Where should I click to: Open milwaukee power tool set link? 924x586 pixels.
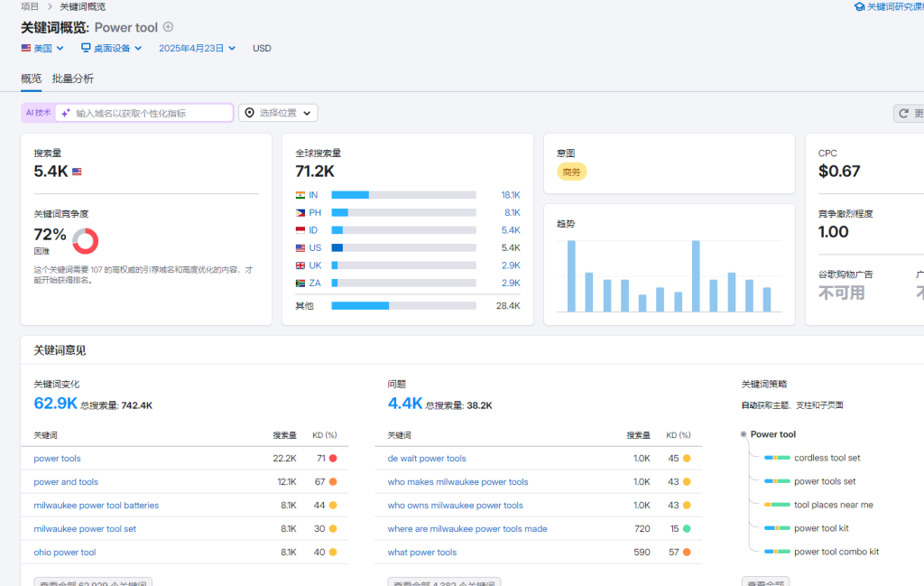[85, 529]
